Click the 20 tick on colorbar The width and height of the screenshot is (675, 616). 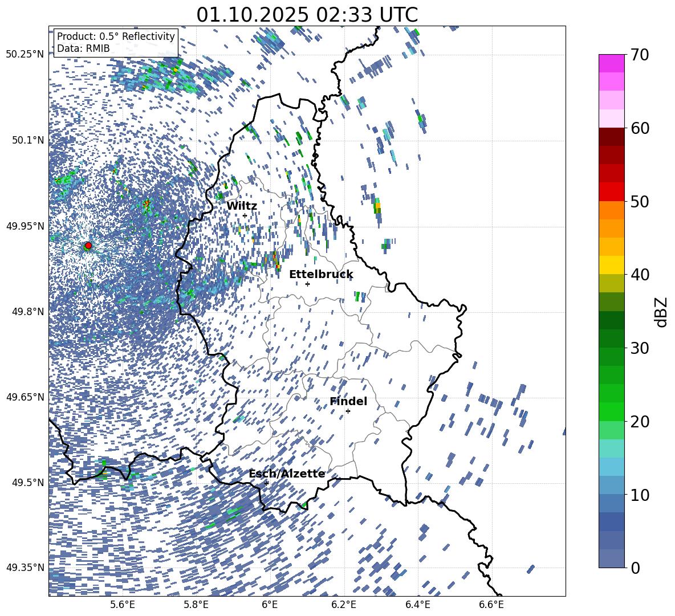click(640, 422)
